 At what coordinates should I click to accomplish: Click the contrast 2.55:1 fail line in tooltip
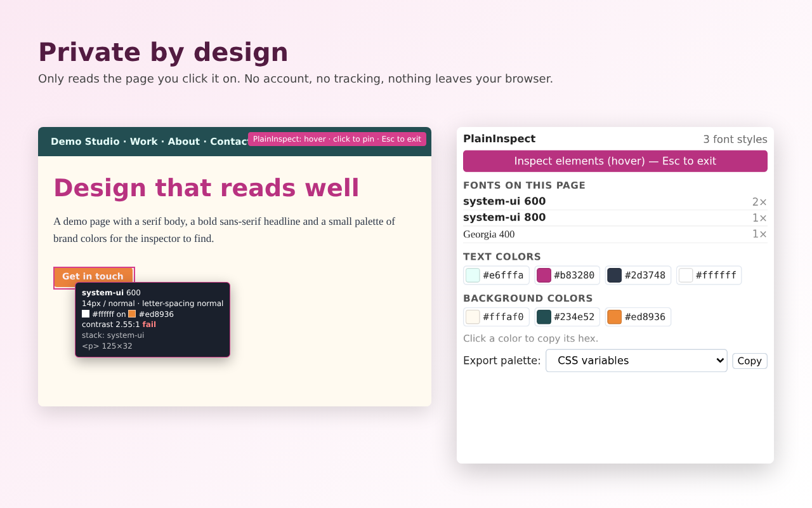[x=119, y=324]
